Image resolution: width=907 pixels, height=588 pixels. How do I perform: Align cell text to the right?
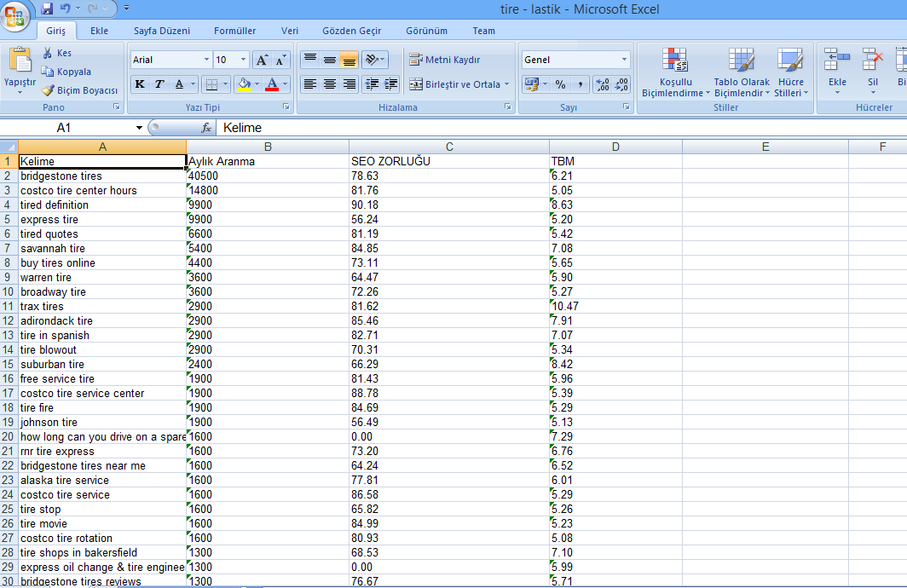(x=350, y=84)
